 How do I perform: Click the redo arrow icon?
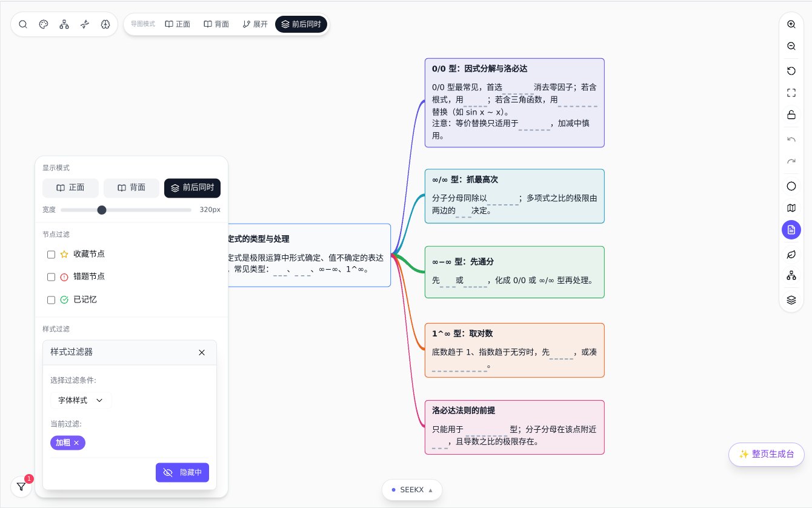coord(791,161)
